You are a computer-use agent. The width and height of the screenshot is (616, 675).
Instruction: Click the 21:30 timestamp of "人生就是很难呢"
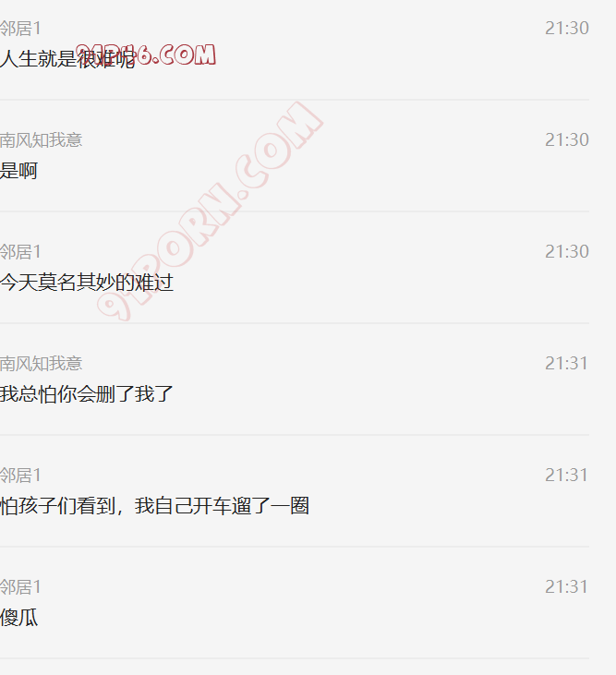(x=566, y=29)
